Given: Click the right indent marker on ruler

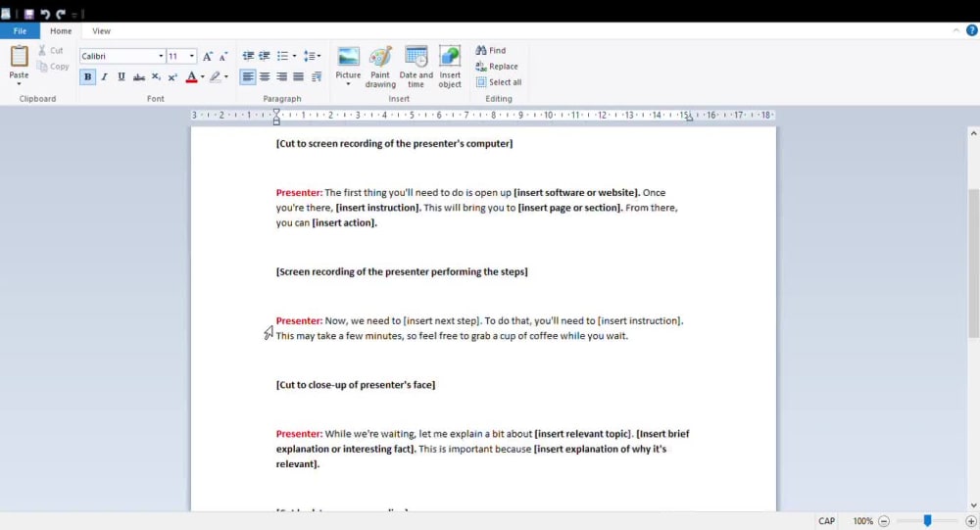Looking at the screenshot, I should coord(689,119).
